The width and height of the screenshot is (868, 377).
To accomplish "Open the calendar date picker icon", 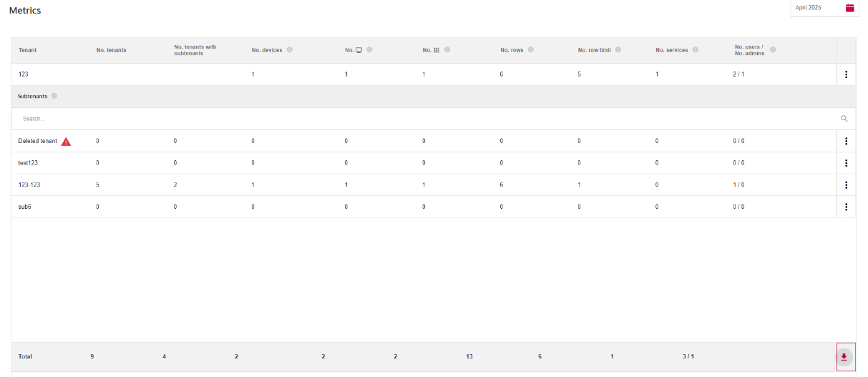I will click(x=849, y=8).
